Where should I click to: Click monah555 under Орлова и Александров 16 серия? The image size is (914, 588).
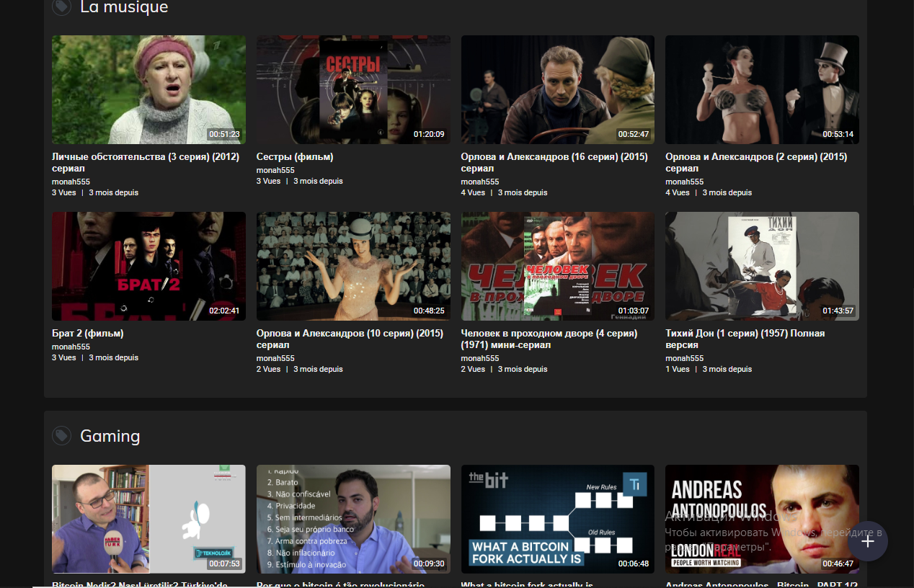pos(480,182)
